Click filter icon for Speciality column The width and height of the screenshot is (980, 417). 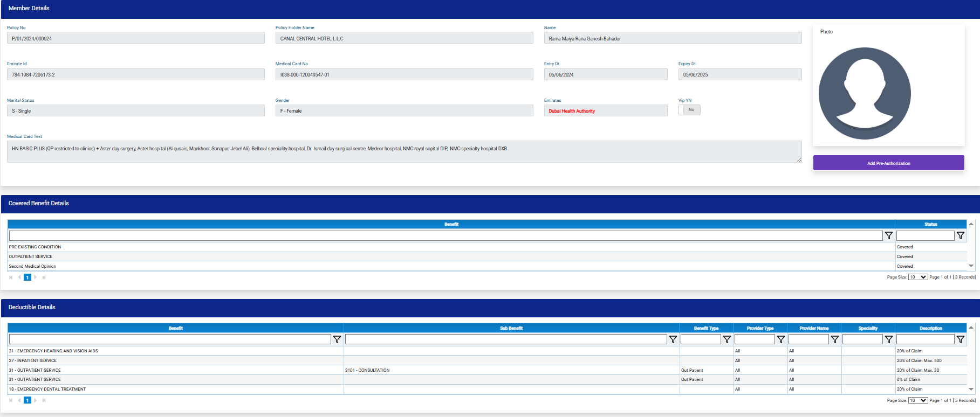[x=889, y=339]
